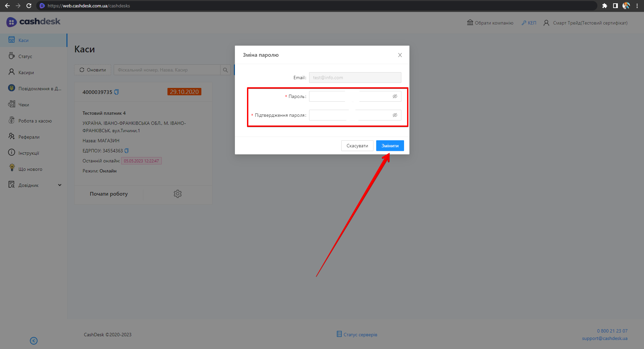Screen dimensions: 644x349
Task: Open the Смарт Трейд user menu
Action: (x=586, y=23)
